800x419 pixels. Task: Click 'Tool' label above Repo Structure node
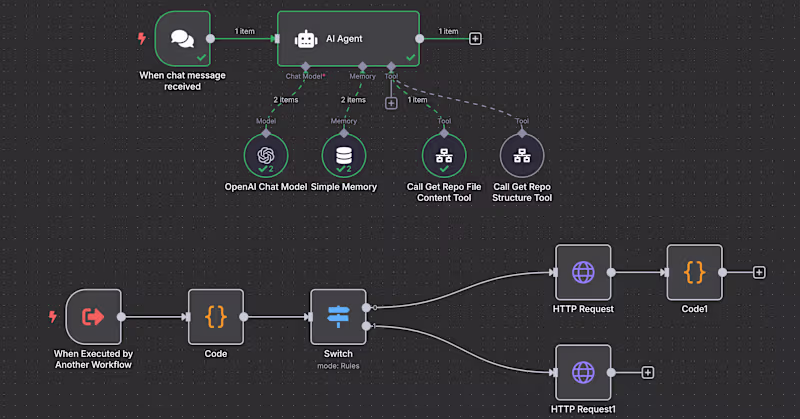tap(522, 121)
